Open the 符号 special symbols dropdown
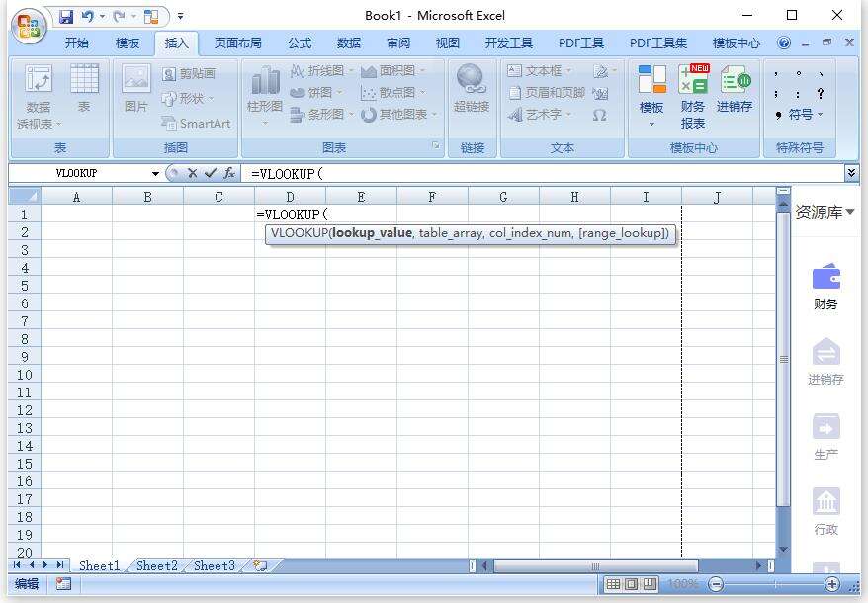 coord(800,115)
